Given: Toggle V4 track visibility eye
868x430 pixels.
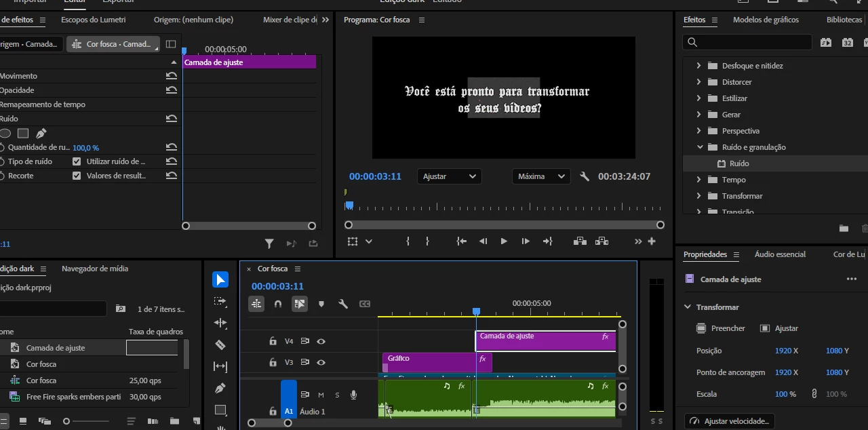Looking at the screenshot, I should [x=321, y=341].
